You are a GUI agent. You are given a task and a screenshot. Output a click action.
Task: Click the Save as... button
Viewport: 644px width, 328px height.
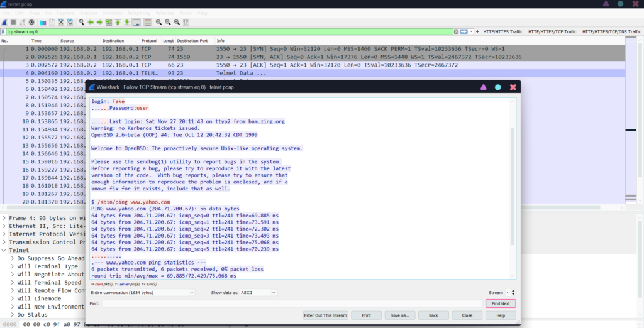point(399,315)
